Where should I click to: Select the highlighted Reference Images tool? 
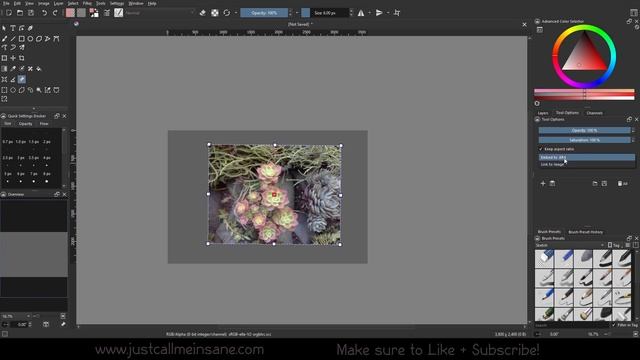click(x=22, y=79)
